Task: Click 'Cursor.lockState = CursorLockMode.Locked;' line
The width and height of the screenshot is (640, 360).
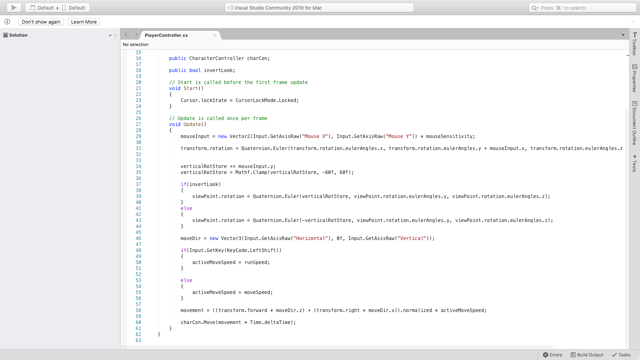Action: (240, 100)
